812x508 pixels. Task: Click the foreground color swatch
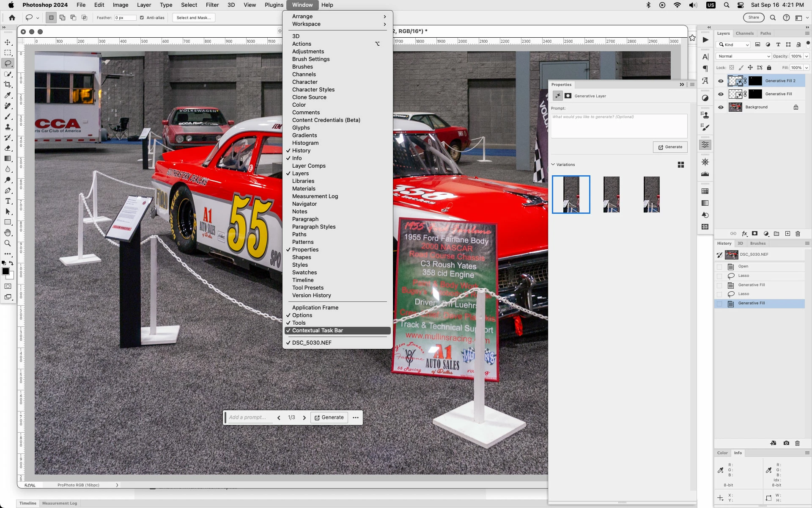pos(5,271)
